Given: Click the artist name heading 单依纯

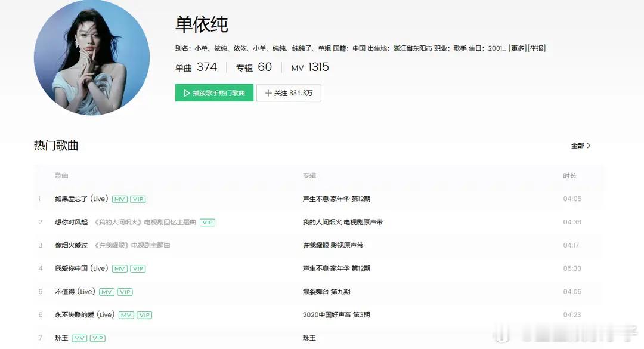Looking at the screenshot, I should pyautogui.click(x=202, y=24).
